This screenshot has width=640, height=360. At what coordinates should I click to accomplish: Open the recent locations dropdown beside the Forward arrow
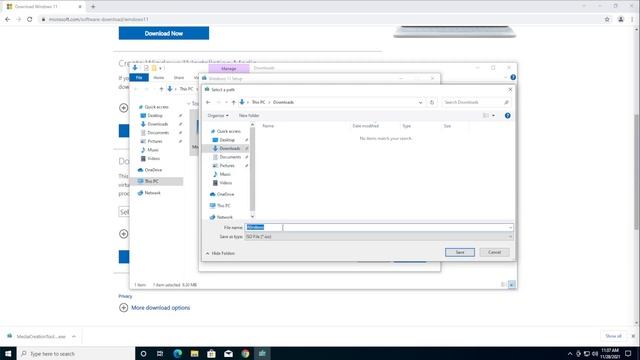pyautogui.click(x=227, y=102)
